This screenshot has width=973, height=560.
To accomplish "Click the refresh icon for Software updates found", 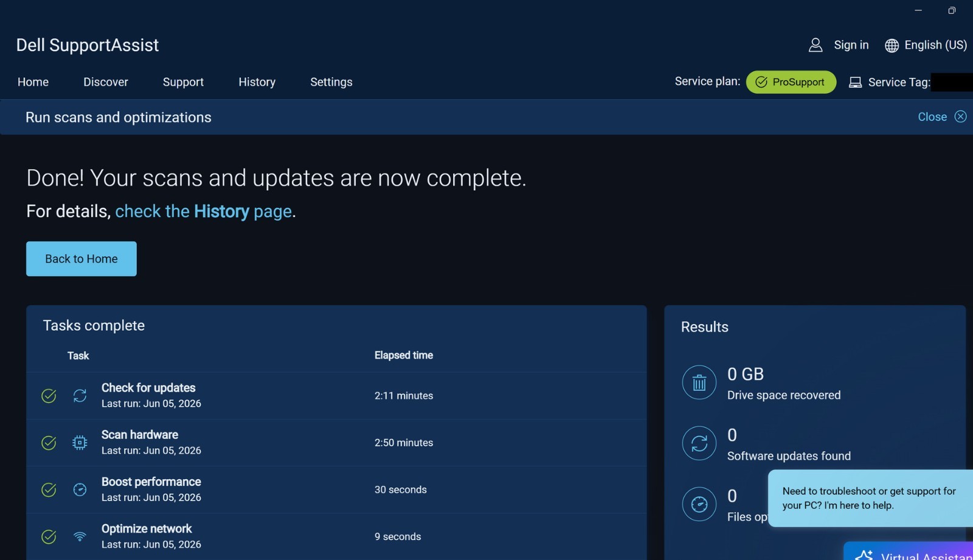I will pos(699,443).
